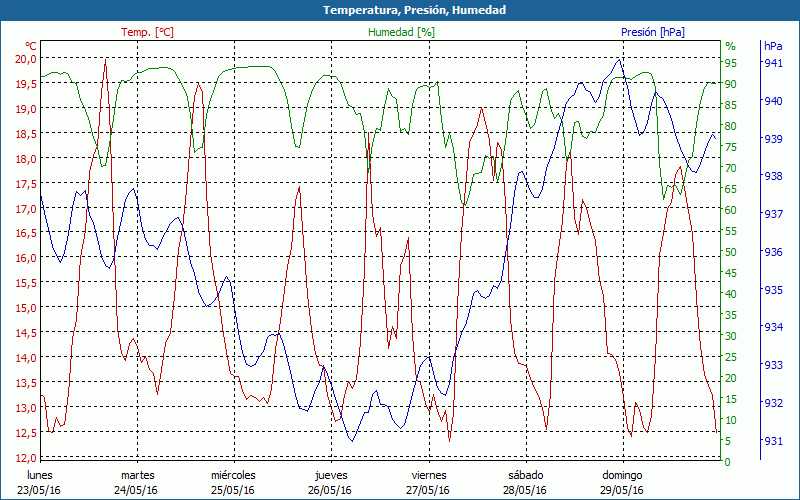
Task: Select the green Humedad [%] legend label
Action: [x=401, y=32]
